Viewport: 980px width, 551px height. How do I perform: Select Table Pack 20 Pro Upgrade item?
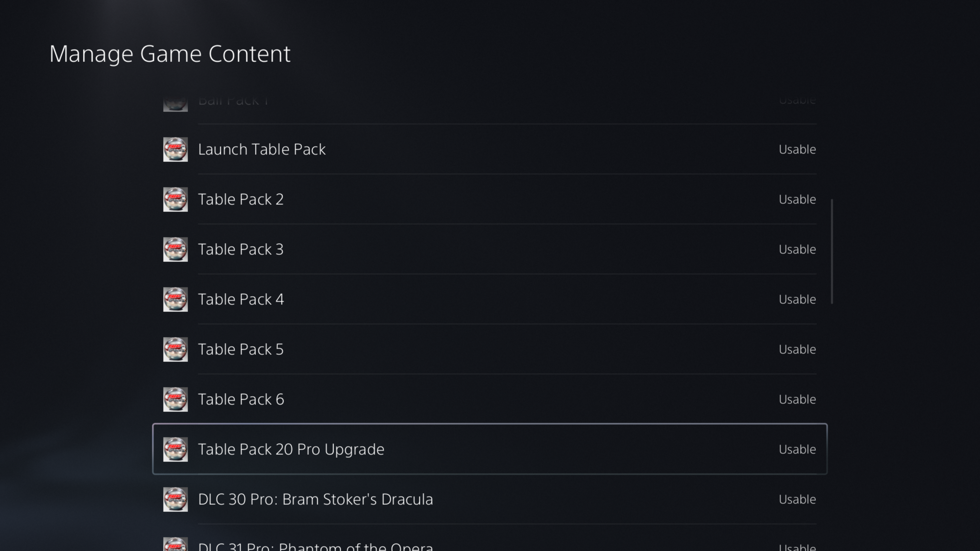click(291, 449)
